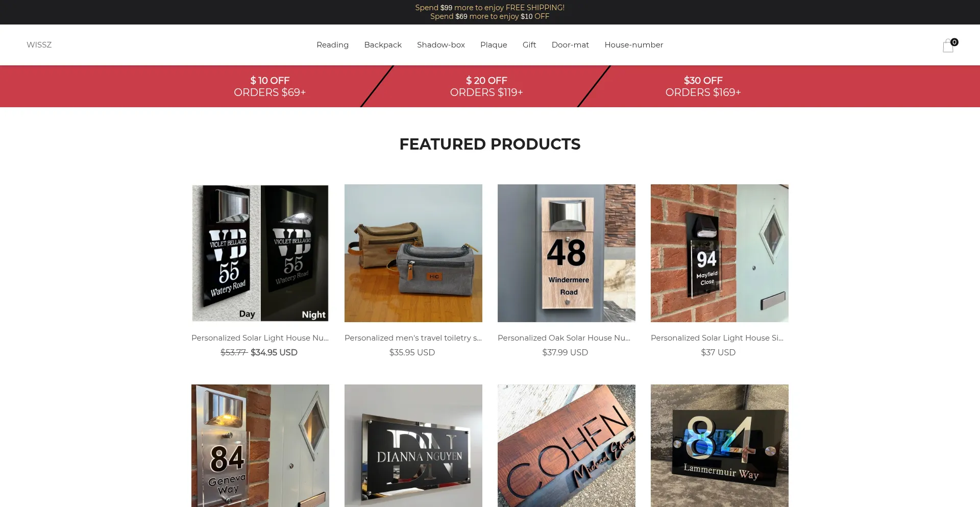Image resolution: width=980 pixels, height=507 pixels.
Task: Click the $20 OFF orders $119+ banner
Action: (x=486, y=86)
